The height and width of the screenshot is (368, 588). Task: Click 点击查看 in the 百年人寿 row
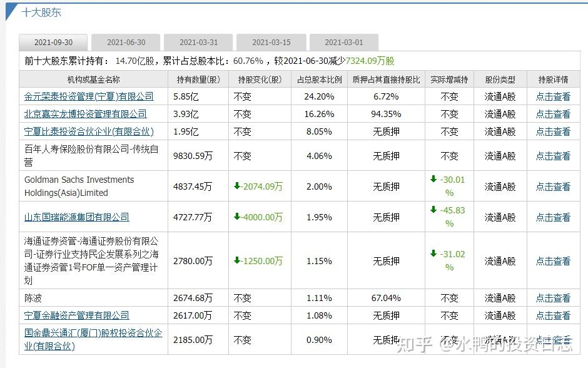point(553,156)
